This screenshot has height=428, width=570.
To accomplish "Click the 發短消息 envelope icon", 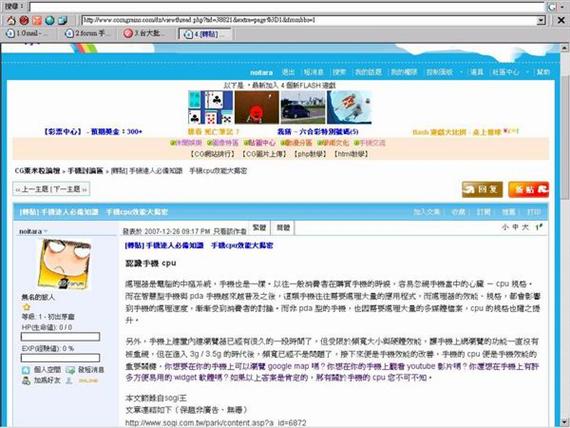I will click(70, 370).
